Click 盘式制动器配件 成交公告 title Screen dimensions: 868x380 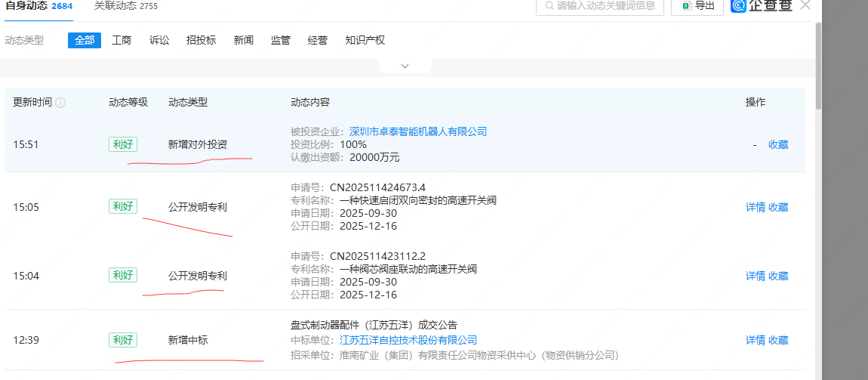(374, 325)
